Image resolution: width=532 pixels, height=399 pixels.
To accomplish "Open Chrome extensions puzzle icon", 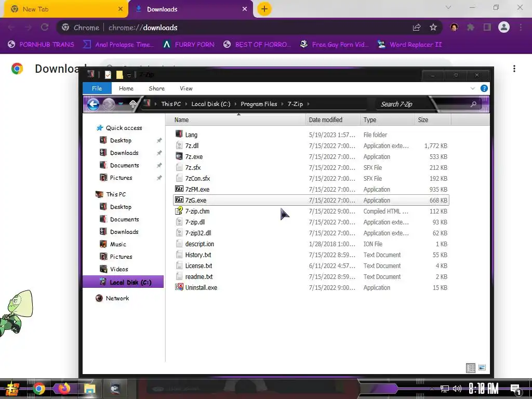I will point(471,28).
